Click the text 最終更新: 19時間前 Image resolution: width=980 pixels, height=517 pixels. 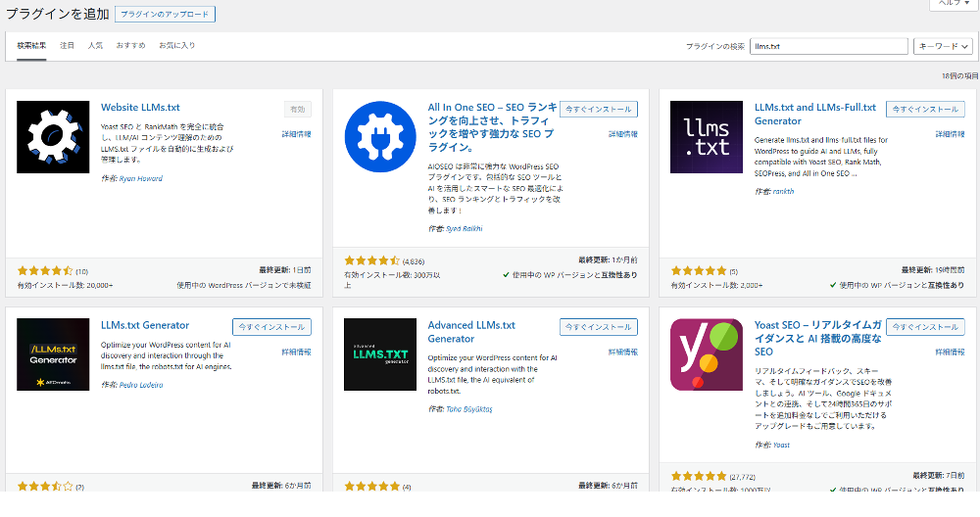(933, 270)
